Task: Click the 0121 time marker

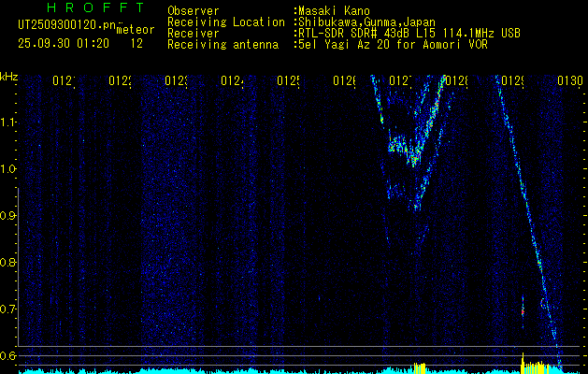Action: (x=64, y=80)
